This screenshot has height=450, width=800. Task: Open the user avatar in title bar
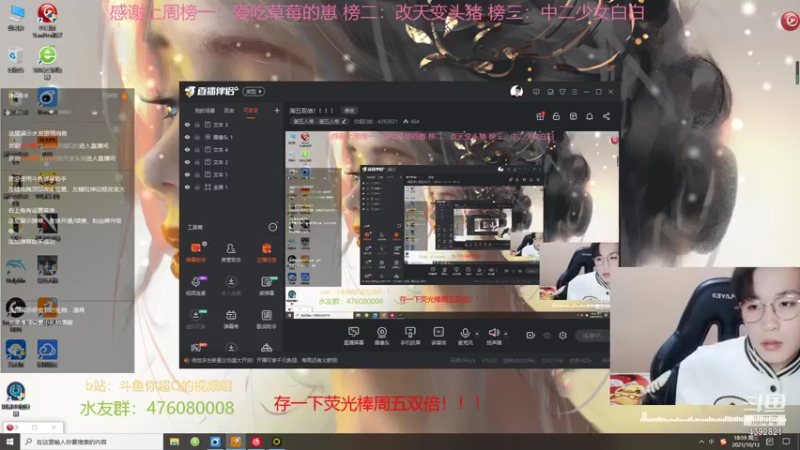pyautogui.click(x=516, y=92)
